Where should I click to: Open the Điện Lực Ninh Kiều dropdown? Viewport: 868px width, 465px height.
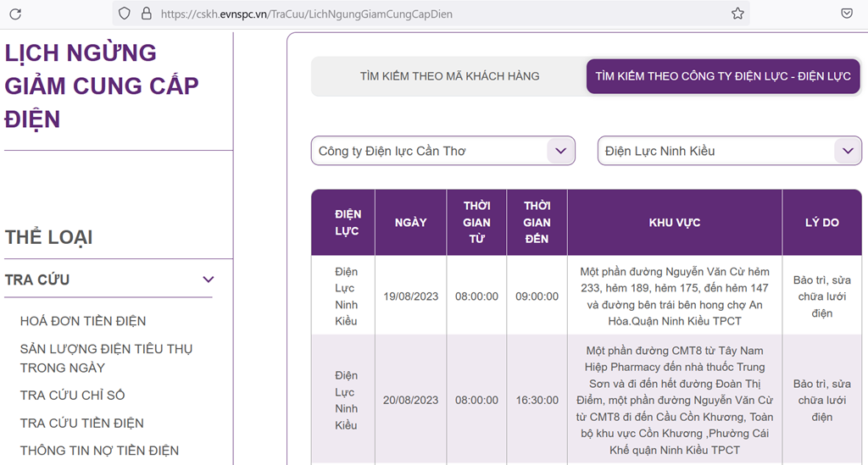click(729, 151)
